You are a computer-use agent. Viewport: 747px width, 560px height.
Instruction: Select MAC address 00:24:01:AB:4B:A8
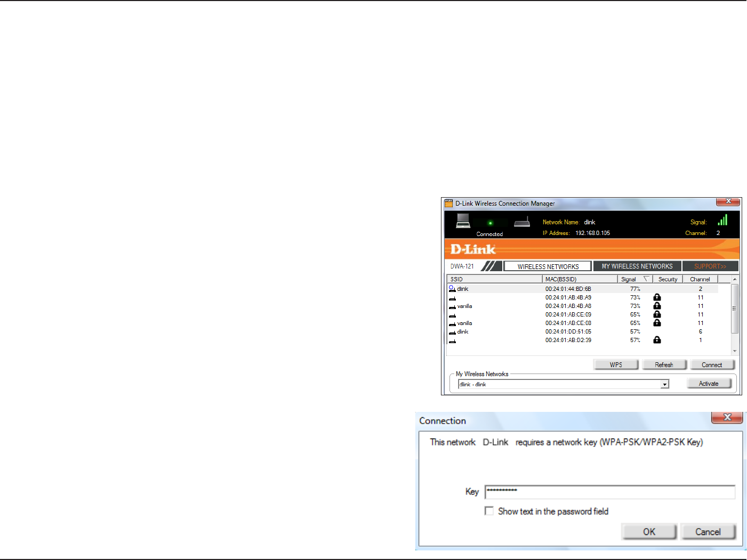pyautogui.click(x=568, y=306)
